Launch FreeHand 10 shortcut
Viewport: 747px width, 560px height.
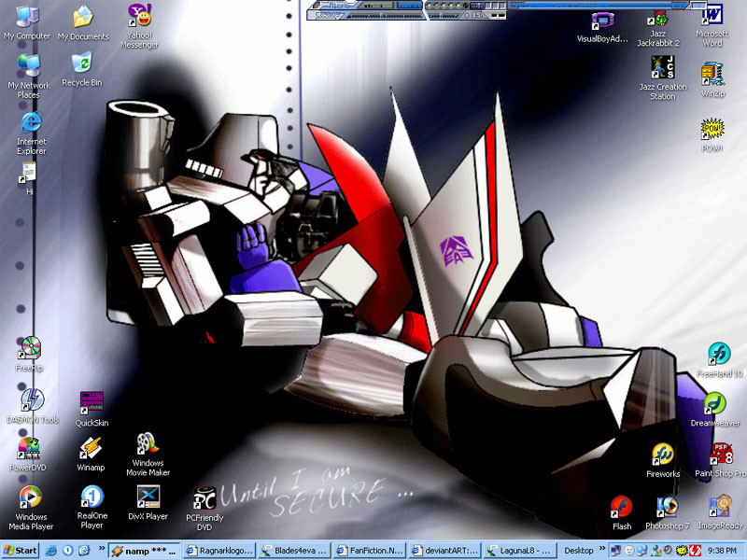pyautogui.click(x=720, y=360)
